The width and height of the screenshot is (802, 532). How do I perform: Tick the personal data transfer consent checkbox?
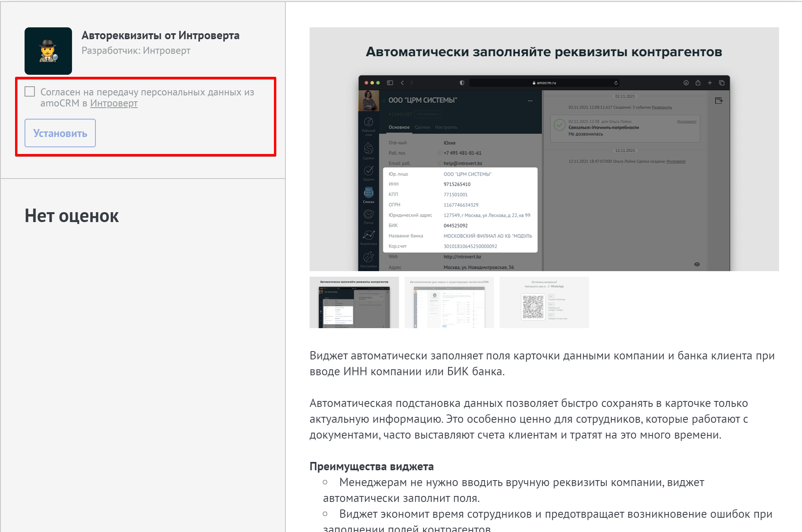point(30,91)
